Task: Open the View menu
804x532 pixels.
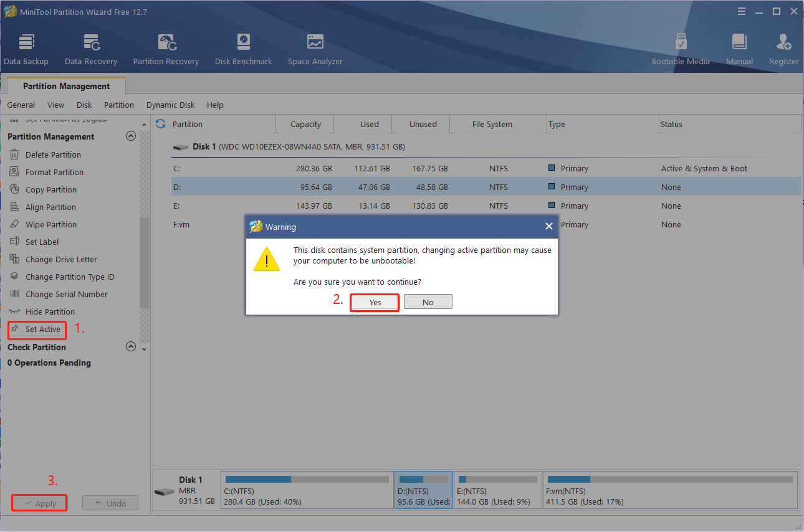Action: (x=55, y=105)
